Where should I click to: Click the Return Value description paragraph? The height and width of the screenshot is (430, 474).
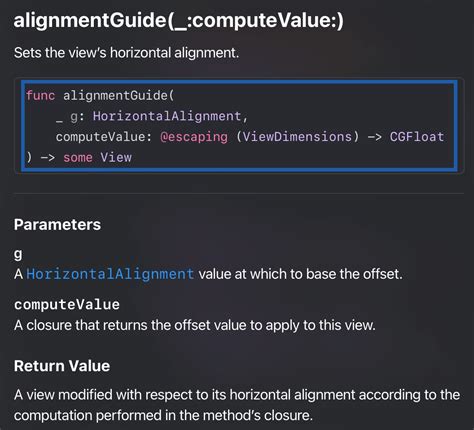click(x=237, y=405)
